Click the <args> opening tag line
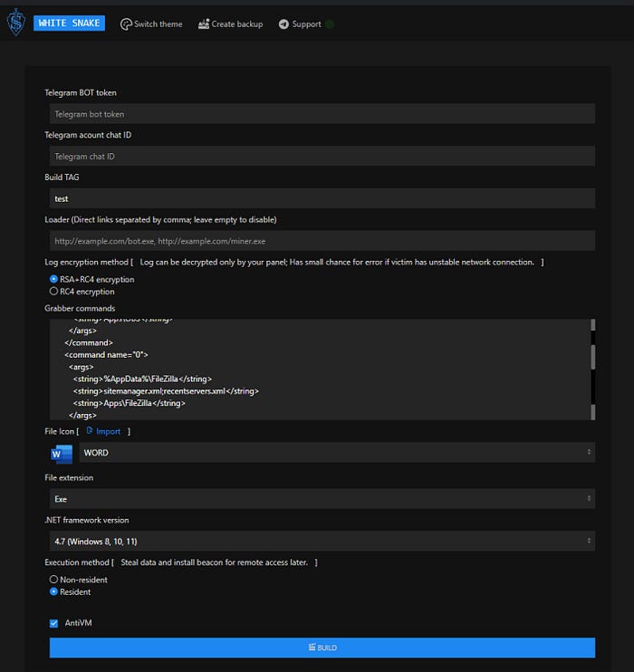634x672 pixels. point(81,367)
